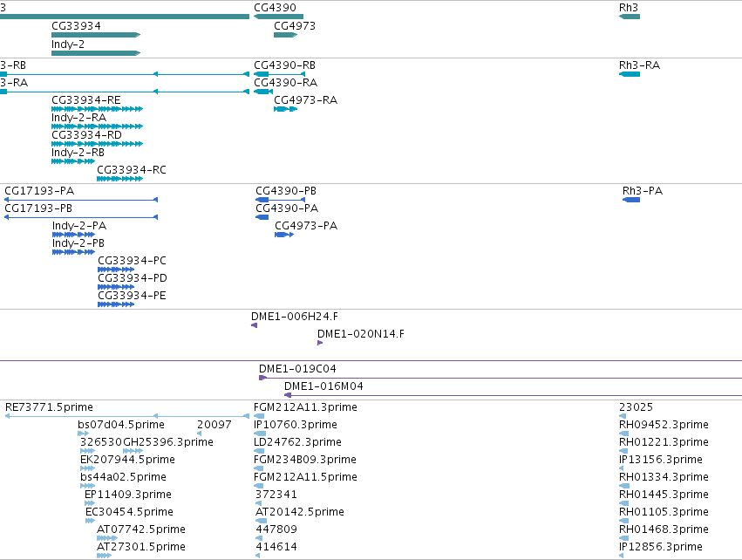The width and height of the screenshot is (742, 560).
Task: Click EST GH25396.3prime
Action: 133,451
